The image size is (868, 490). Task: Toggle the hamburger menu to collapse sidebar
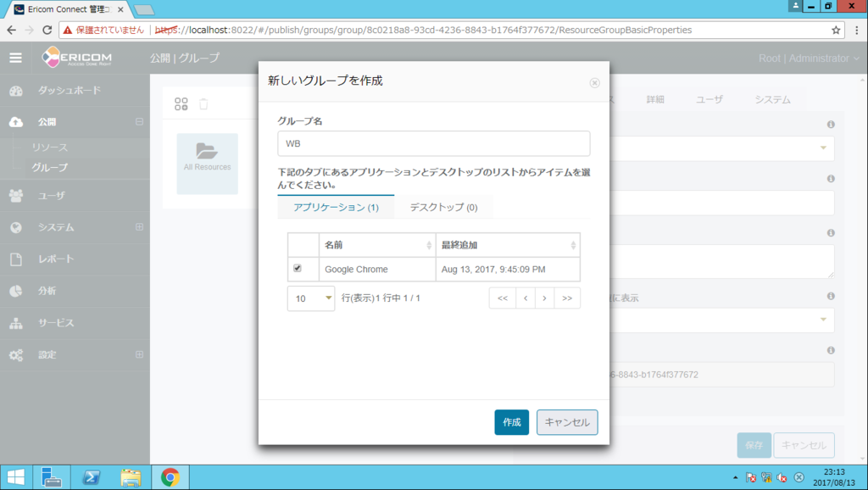click(x=14, y=58)
